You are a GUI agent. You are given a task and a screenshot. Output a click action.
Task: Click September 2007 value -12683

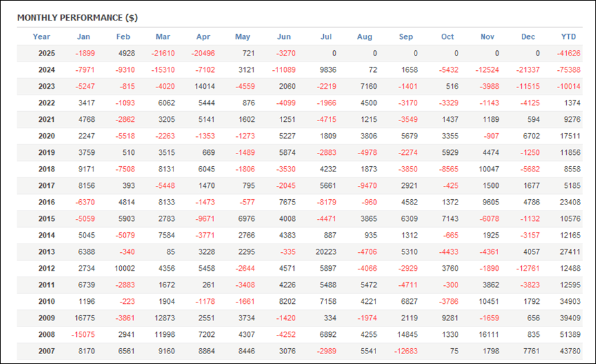(x=406, y=351)
